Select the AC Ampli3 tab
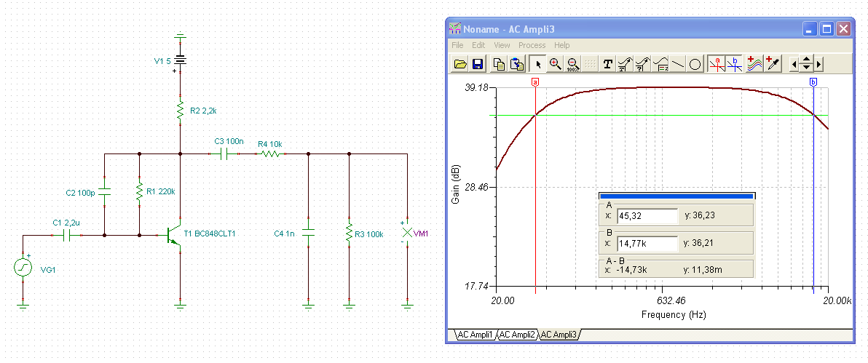 559,335
